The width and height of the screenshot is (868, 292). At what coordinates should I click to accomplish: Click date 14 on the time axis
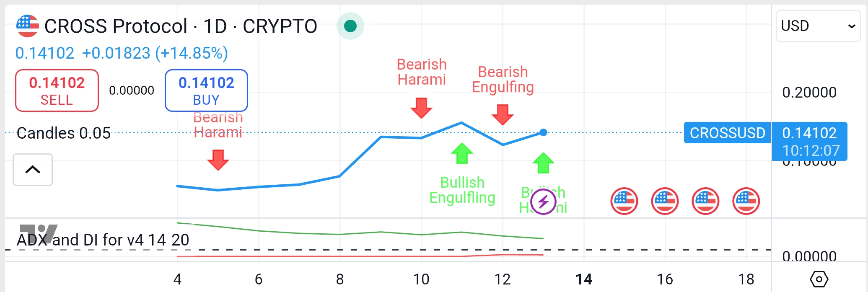(583, 279)
